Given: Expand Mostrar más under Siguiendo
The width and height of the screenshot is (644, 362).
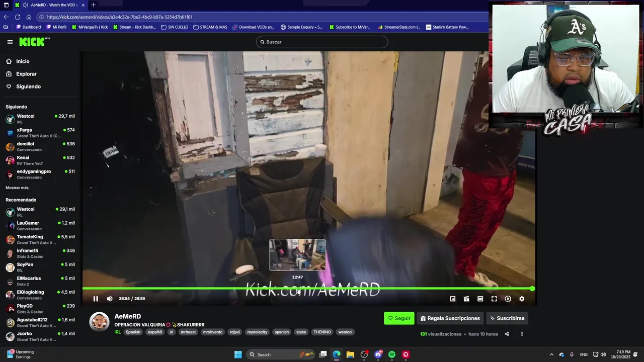Looking at the screenshot, I should click(17, 188).
